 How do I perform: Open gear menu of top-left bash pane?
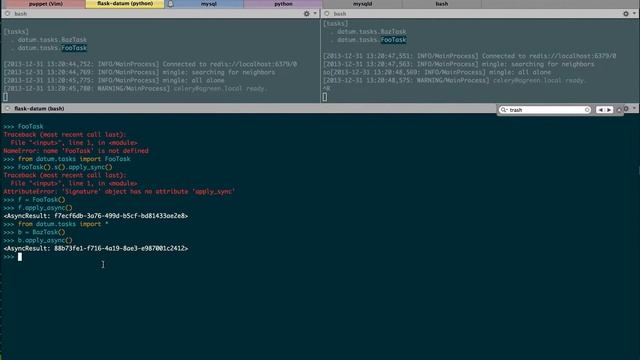[x=307, y=13]
